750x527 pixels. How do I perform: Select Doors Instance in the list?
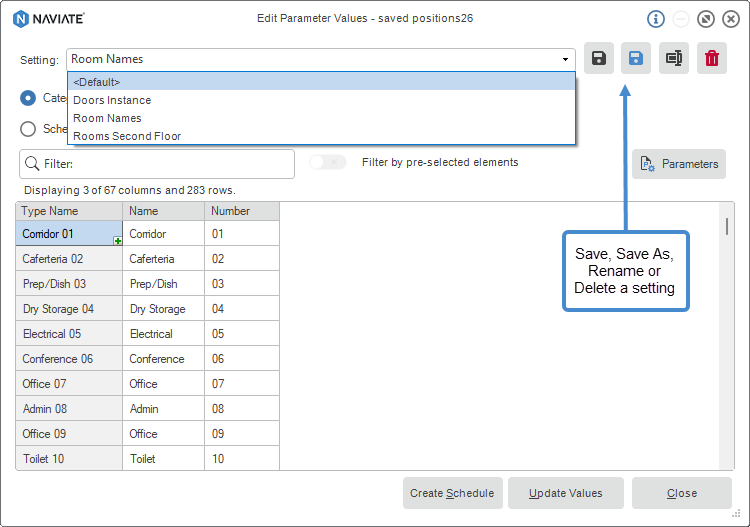coord(112,100)
